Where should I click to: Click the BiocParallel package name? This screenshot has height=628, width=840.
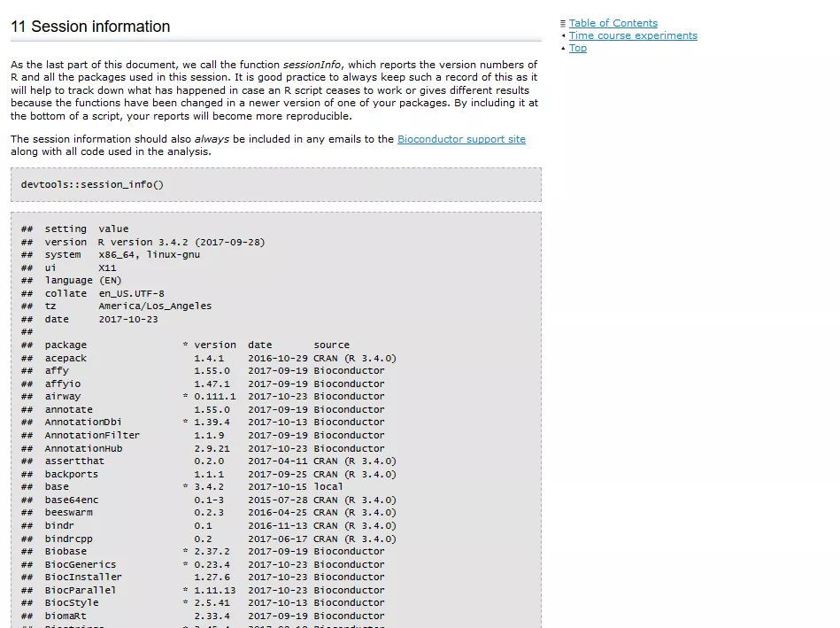pos(81,590)
